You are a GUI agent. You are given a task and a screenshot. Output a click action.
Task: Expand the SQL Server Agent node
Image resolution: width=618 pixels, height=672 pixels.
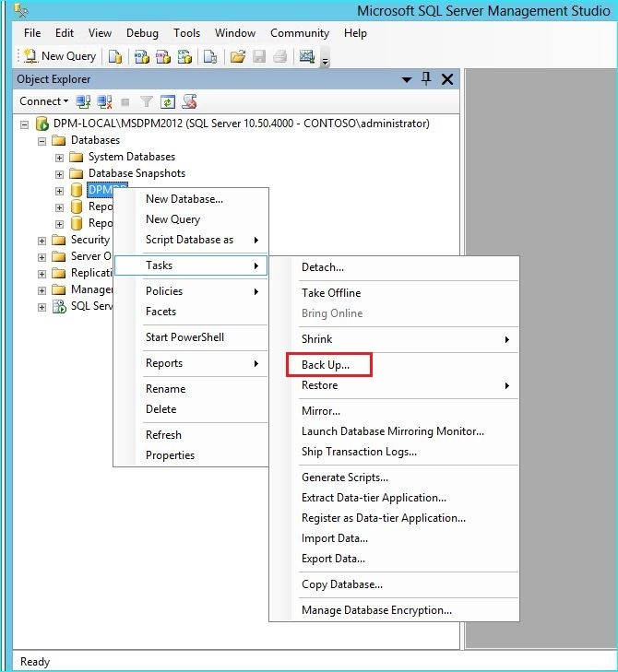pos(42,307)
